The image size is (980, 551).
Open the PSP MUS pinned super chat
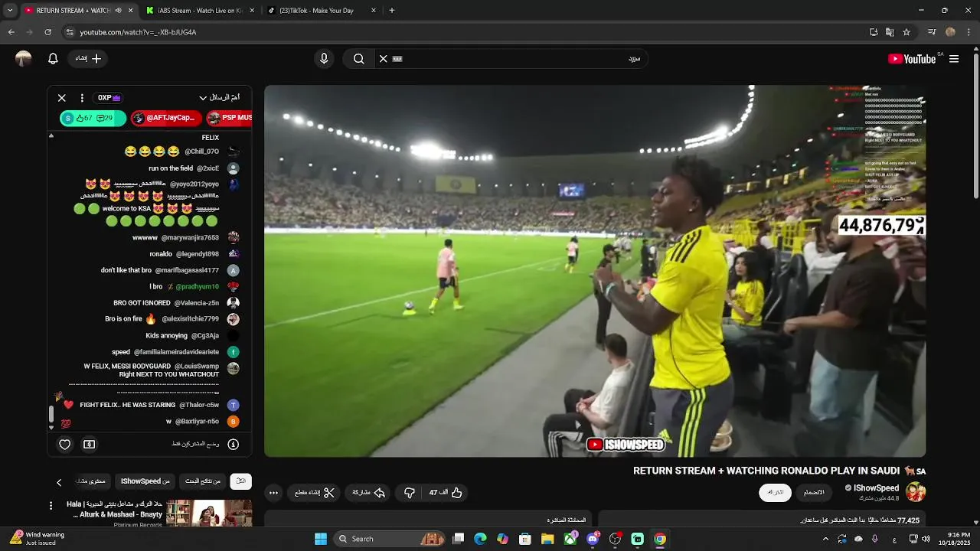[229, 118]
